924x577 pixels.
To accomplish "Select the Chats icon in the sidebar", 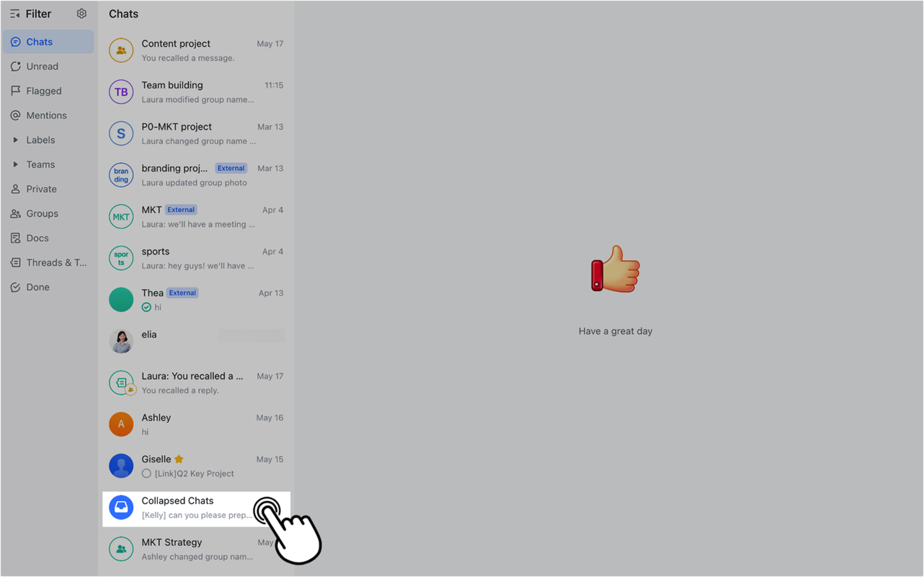I will [x=16, y=42].
